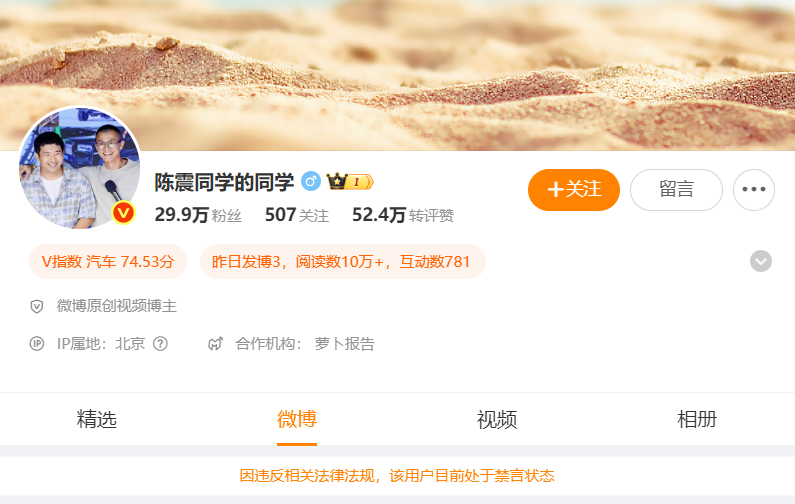Open the 507 关注 following list
Screen dimensions: 795x504
(x=297, y=215)
